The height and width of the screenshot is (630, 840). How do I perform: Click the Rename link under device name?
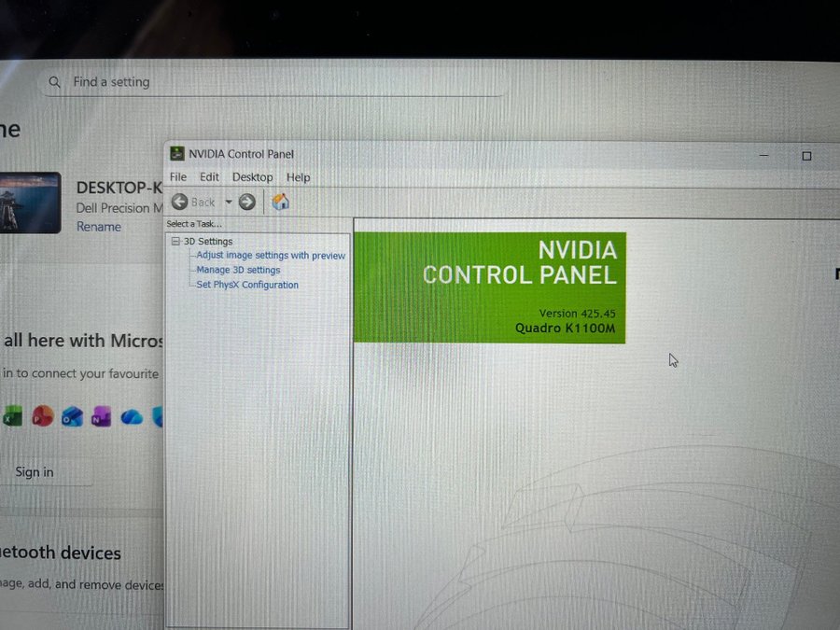(x=98, y=227)
